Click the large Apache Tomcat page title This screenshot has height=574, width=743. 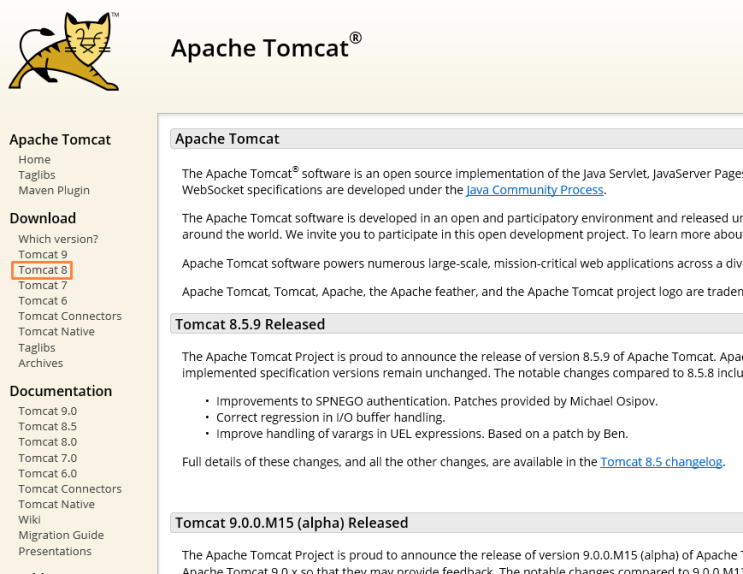(x=266, y=46)
